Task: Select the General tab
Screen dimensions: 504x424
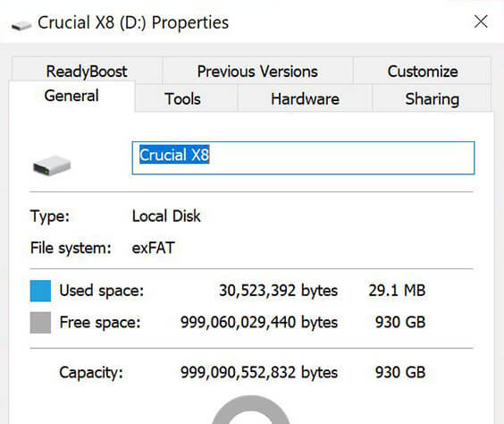Action: pos(71,96)
